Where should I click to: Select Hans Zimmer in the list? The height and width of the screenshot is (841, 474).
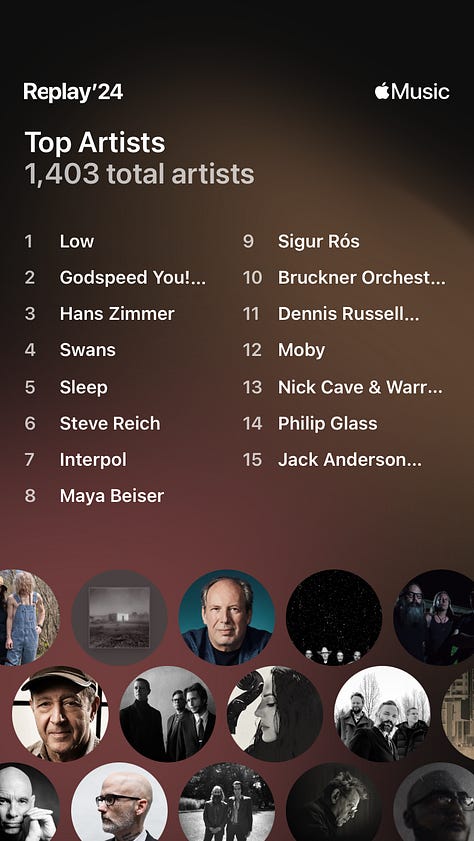point(117,314)
